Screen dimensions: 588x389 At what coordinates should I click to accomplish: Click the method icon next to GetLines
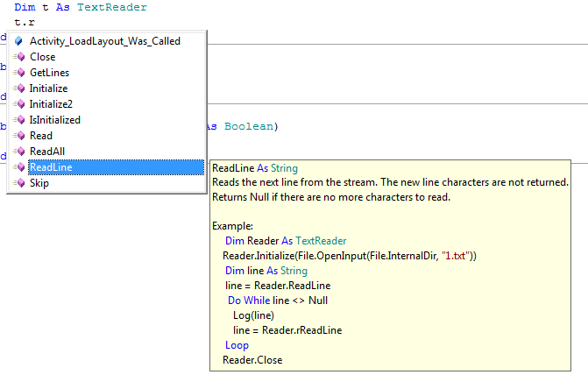click(x=19, y=73)
